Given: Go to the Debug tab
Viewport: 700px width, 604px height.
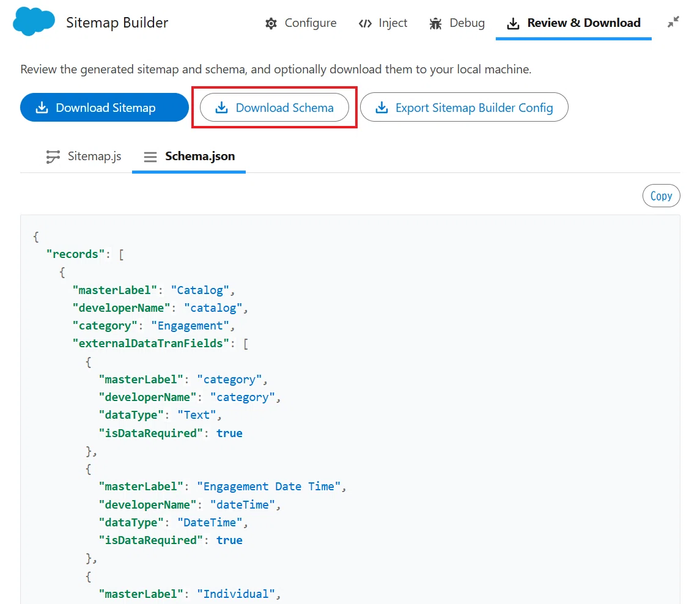Looking at the screenshot, I should click(457, 23).
